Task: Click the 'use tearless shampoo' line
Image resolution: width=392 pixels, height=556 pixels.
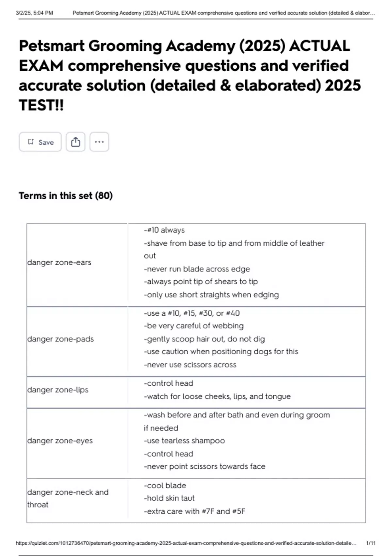Action: (184, 441)
